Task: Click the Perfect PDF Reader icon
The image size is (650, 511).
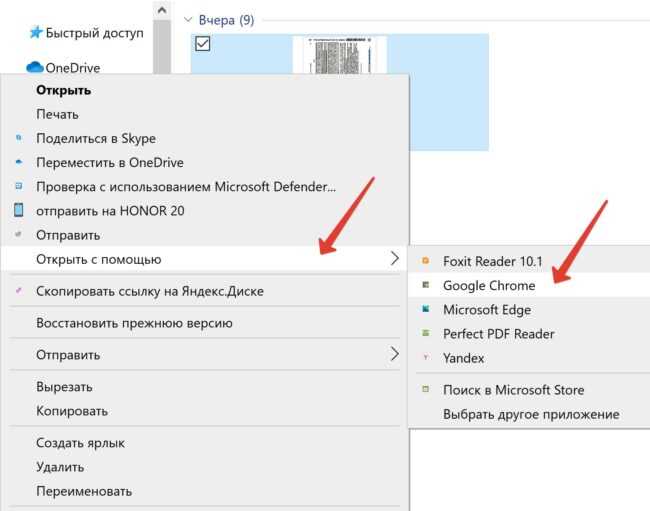Action: (425, 334)
